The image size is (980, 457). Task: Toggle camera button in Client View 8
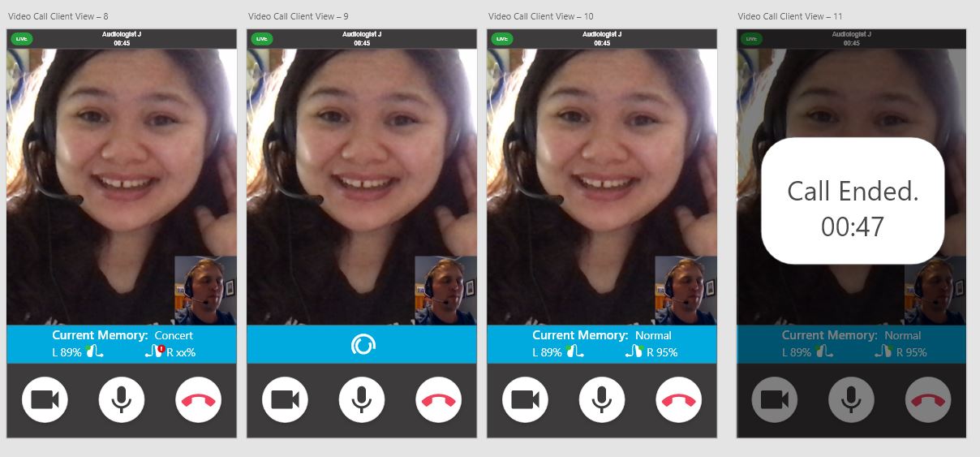[x=45, y=400]
